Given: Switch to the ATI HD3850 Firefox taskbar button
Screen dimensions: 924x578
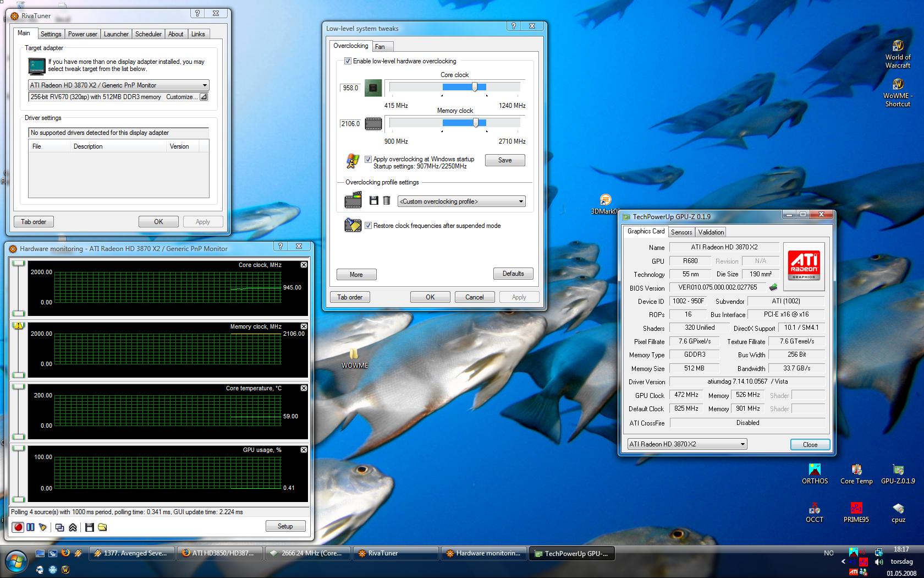Looking at the screenshot, I should click(x=220, y=553).
